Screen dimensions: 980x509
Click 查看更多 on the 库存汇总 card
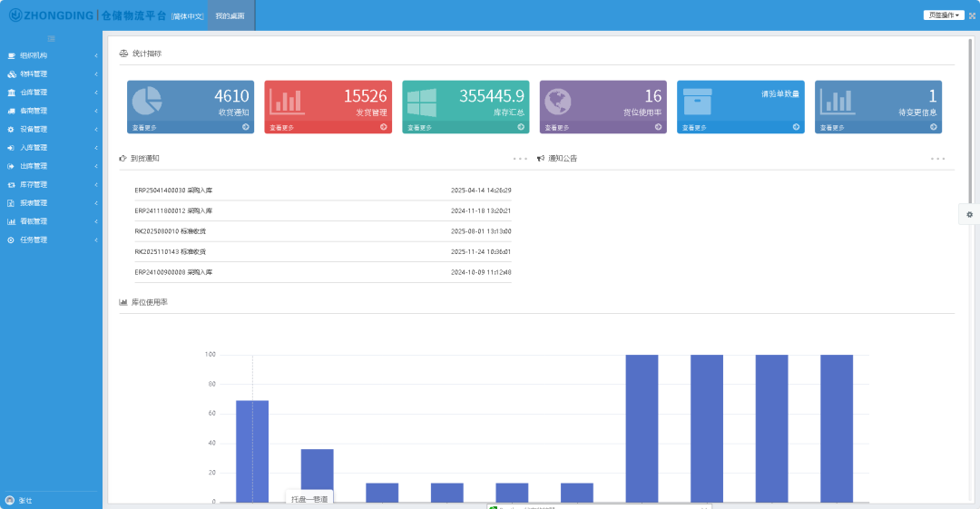click(x=420, y=128)
